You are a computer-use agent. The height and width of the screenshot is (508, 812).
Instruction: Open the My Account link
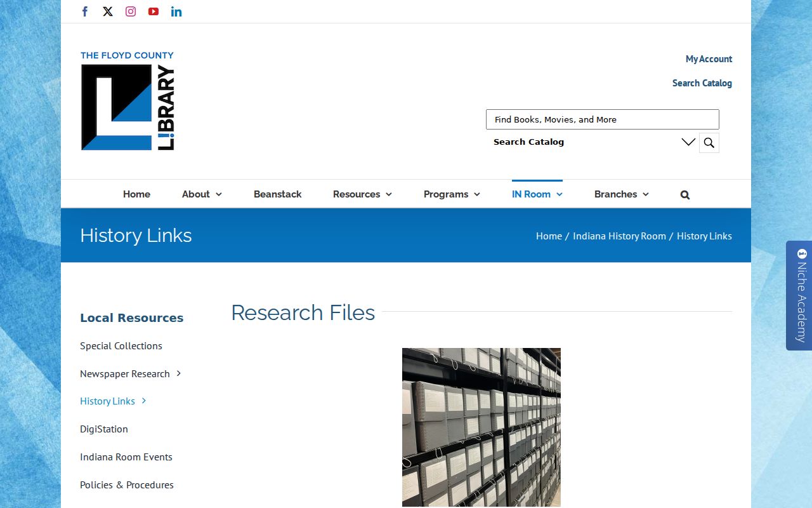[709, 59]
